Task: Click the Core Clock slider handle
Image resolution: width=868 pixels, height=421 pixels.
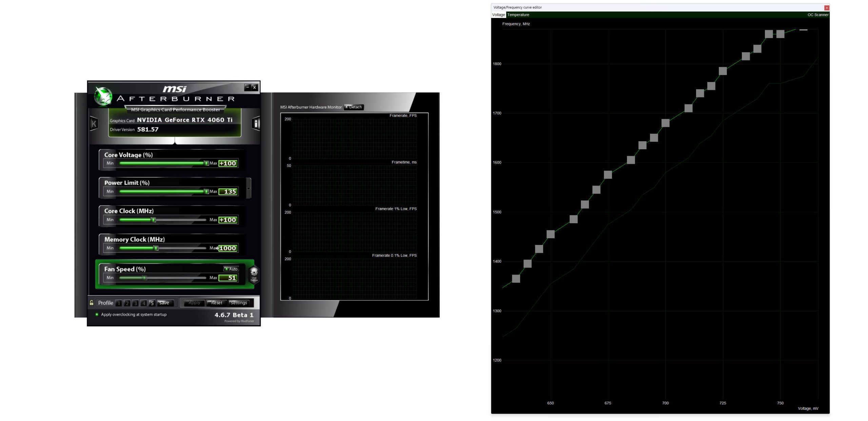Action: [x=154, y=220]
